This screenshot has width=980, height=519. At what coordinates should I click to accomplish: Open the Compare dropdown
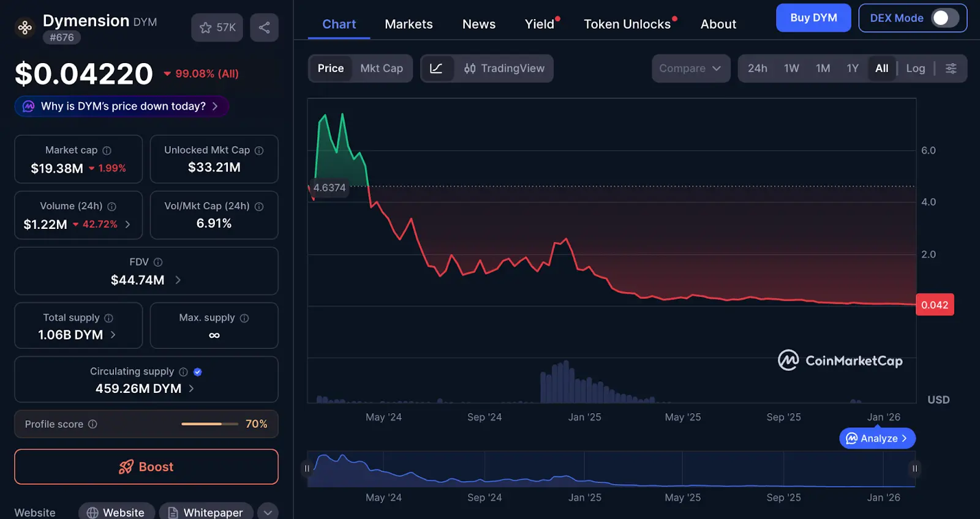coord(690,69)
